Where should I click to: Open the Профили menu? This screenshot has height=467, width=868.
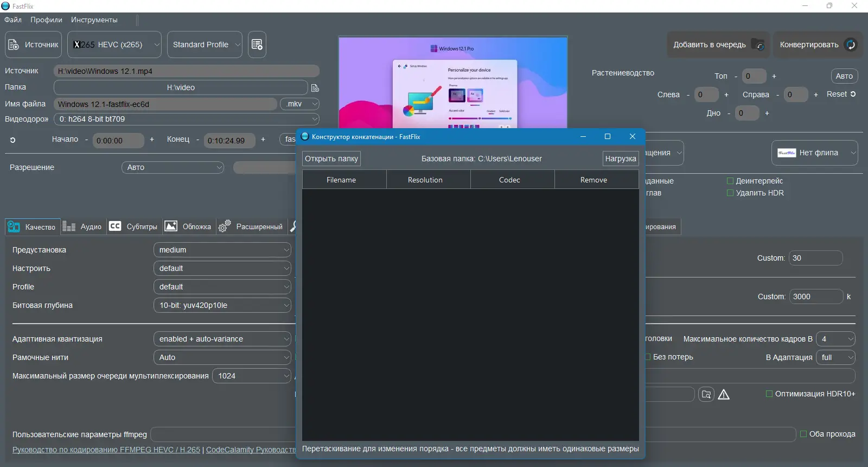[x=46, y=20]
